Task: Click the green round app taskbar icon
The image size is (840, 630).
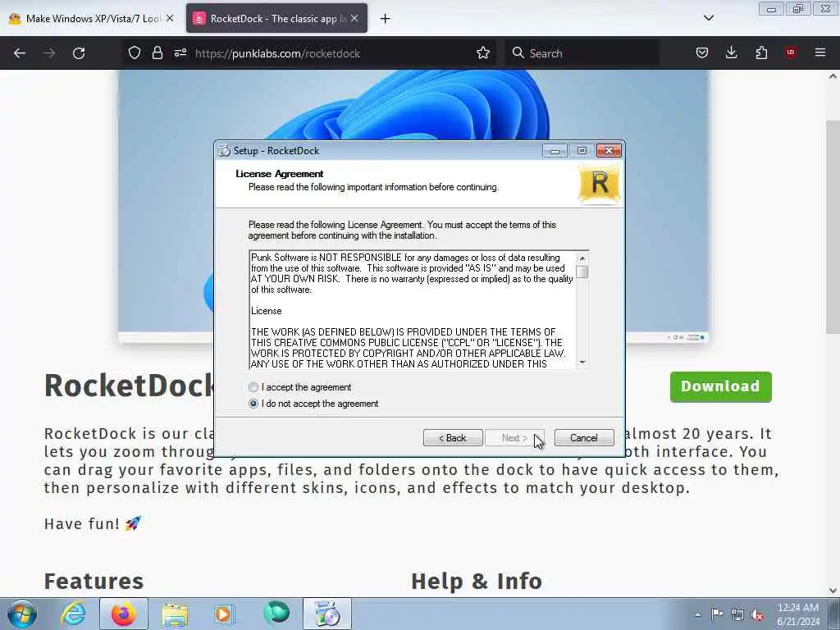Action: (276, 613)
